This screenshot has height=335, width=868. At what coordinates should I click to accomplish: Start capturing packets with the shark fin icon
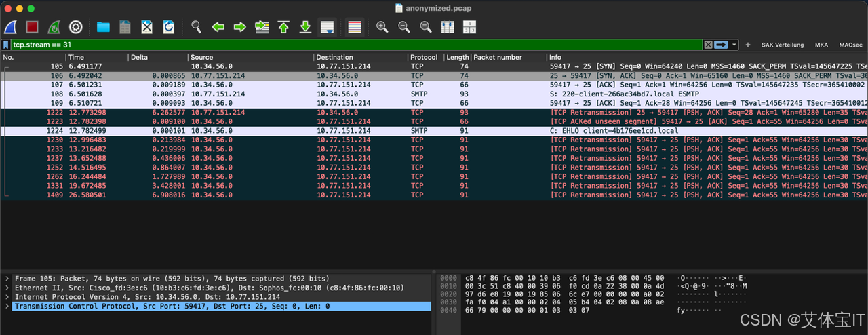[x=11, y=27]
